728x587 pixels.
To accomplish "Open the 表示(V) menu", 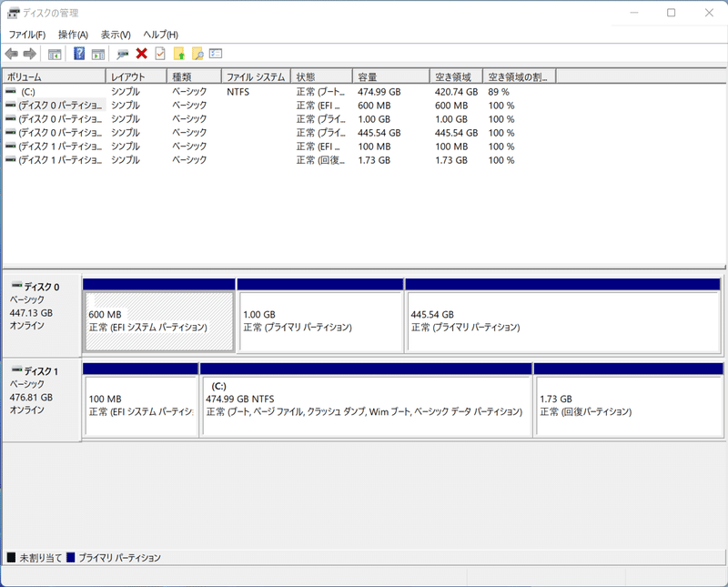I will (116, 35).
